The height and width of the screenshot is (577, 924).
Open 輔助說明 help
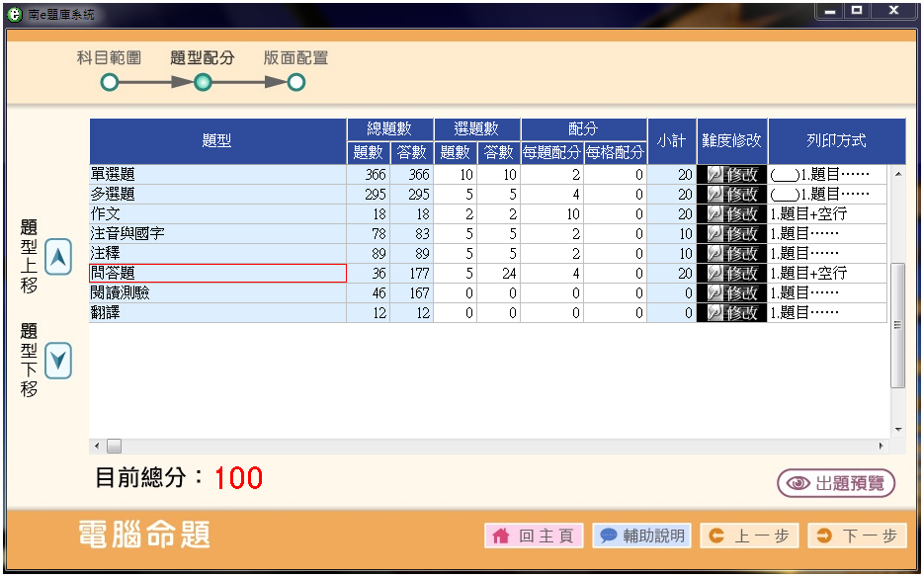[x=641, y=536]
